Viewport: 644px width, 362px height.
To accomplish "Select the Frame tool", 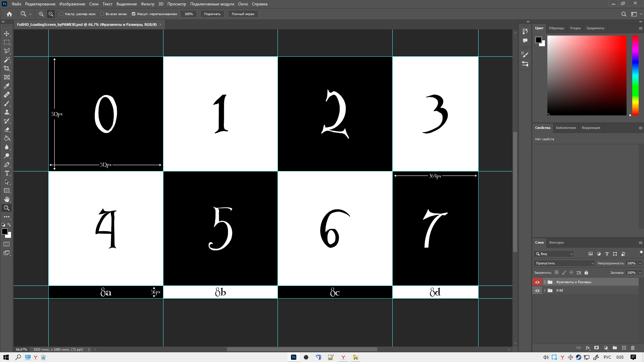I will [x=7, y=77].
